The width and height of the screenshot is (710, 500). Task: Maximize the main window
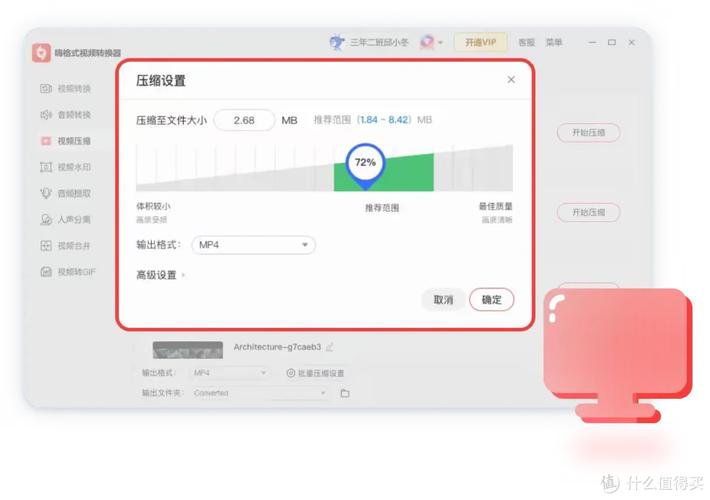[612, 42]
